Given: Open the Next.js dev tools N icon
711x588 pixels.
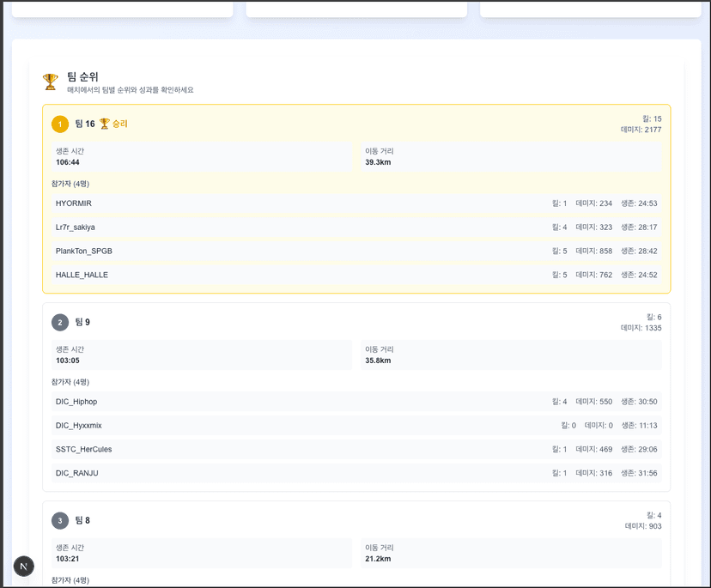Looking at the screenshot, I should click(24, 567).
